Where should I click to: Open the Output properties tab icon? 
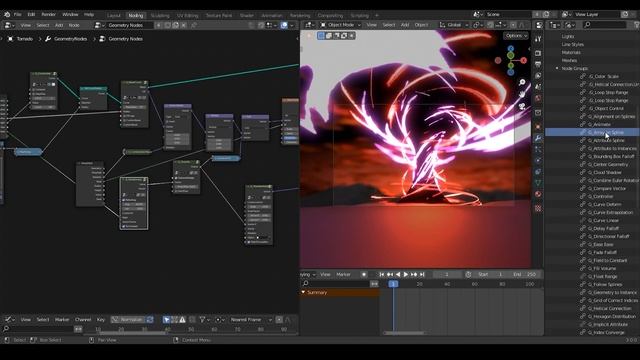coord(538,64)
